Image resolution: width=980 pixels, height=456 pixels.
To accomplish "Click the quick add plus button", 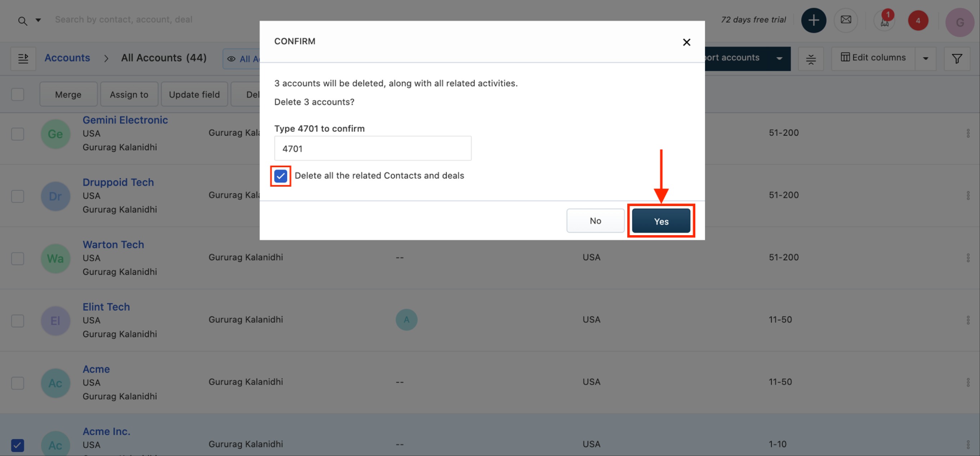I will click(813, 20).
